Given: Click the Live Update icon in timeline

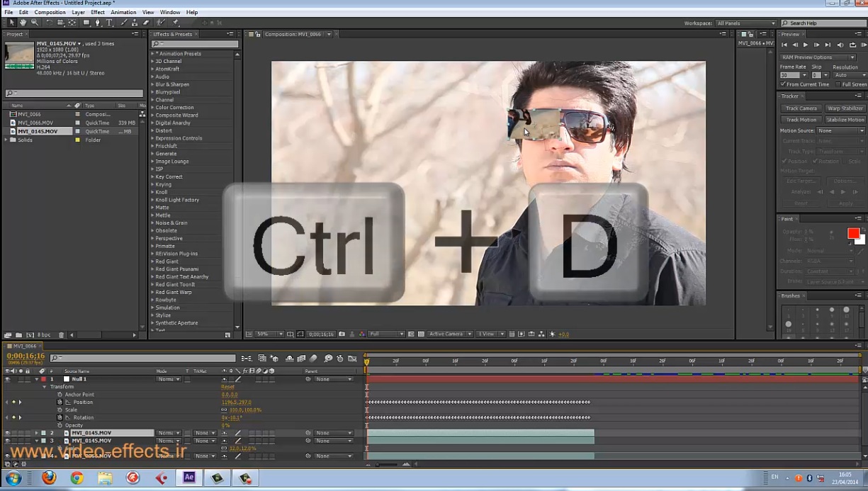Looking at the screenshot, I should [x=262, y=359].
